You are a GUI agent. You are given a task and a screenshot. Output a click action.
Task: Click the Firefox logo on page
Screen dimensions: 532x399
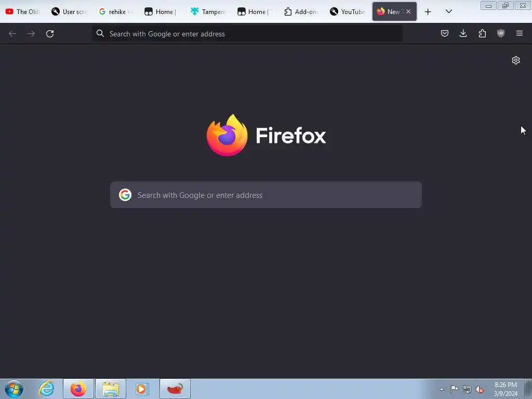[227, 136]
